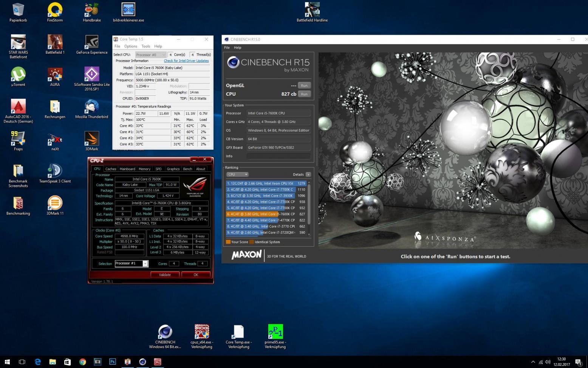Select the 3DMark desktop shortcut
Image resolution: width=588 pixels, height=368 pixels.
[x=92, y=141]
